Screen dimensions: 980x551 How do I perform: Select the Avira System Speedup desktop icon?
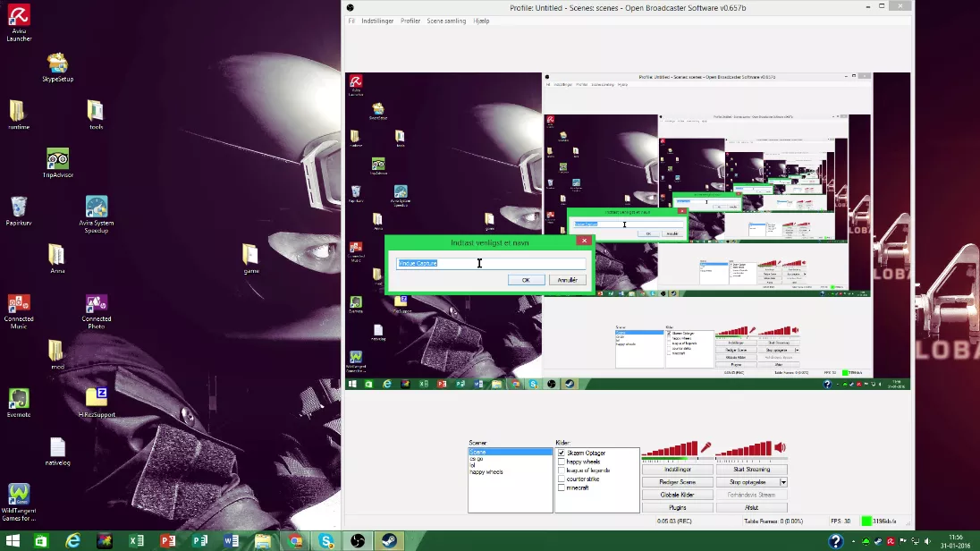[97, 215]
